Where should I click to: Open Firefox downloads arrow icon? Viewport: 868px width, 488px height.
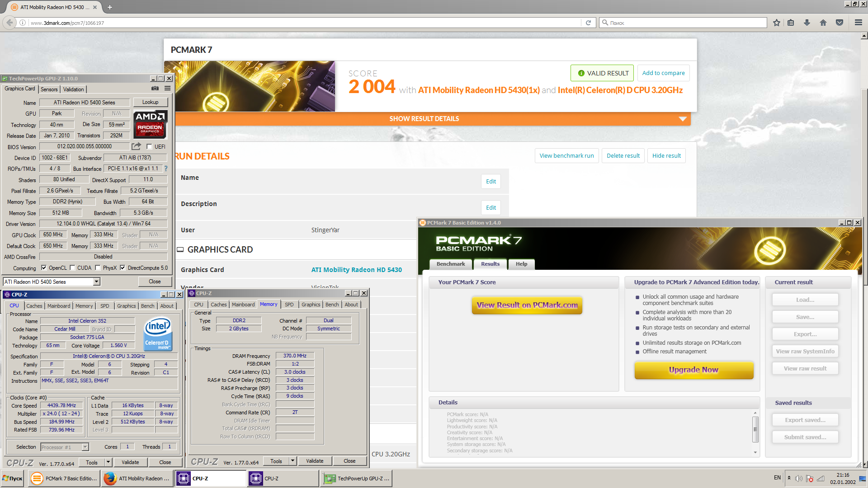[807, 23]
